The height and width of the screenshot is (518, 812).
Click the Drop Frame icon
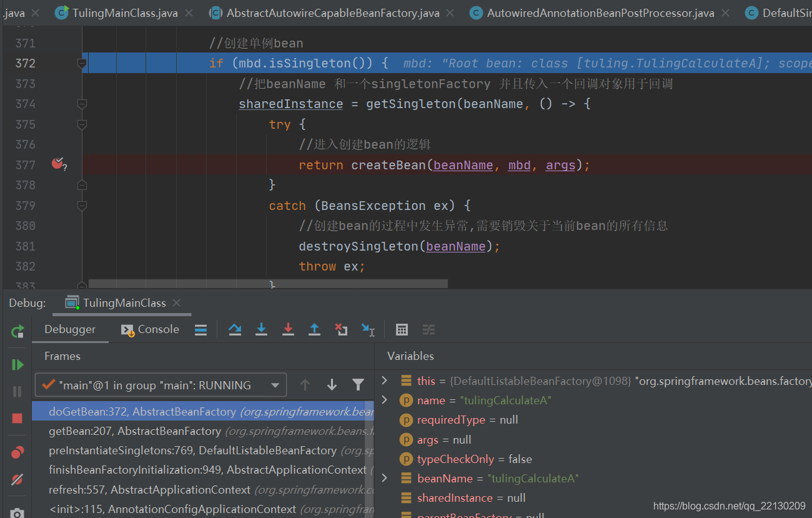[x=341, y=329]
